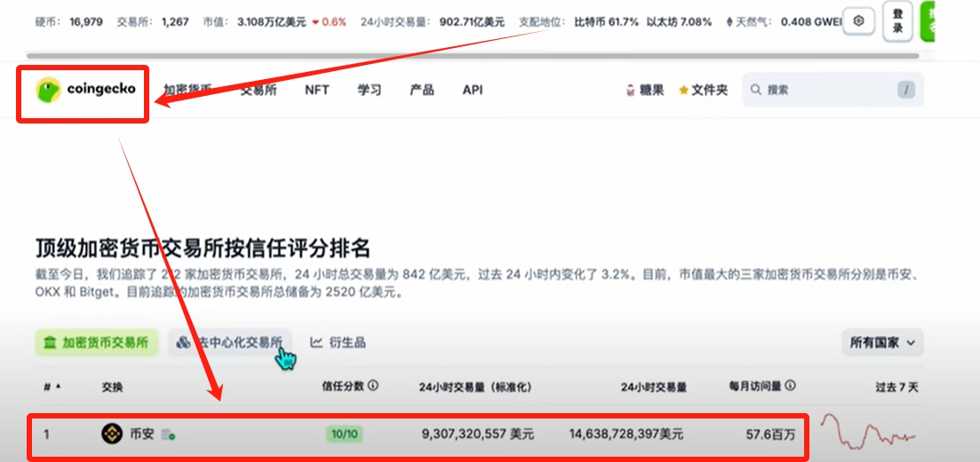Open the NFT menu
This screenshot has width=980, height=462.
tap(317, 90)
